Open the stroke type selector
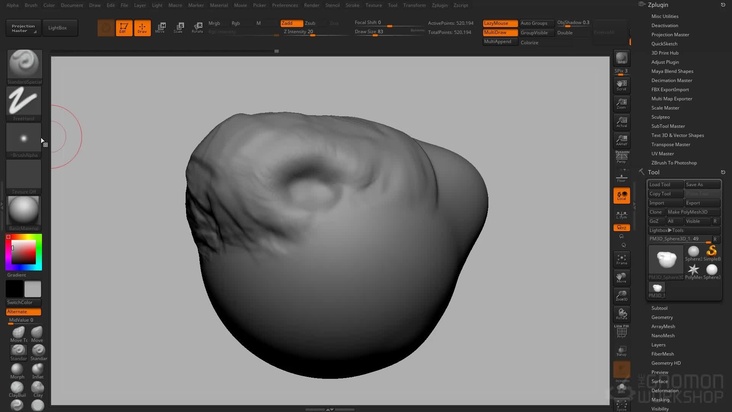This screenshot has width=732, height=412. (24, 102)
